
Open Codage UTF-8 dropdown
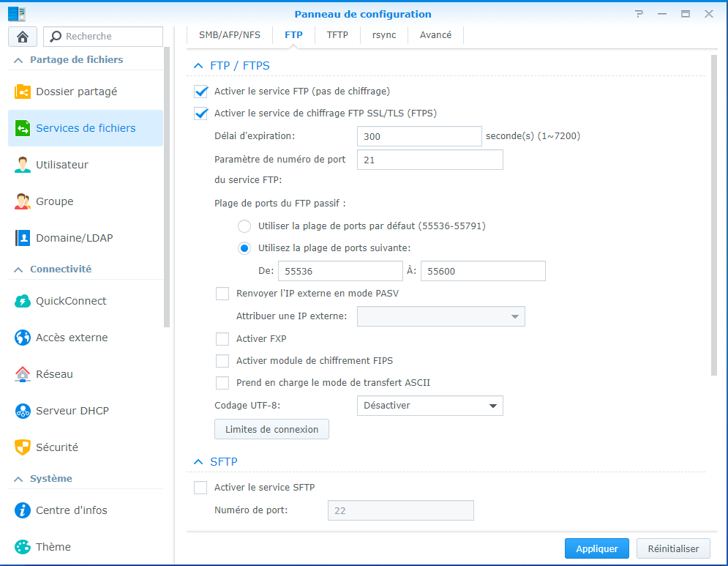430,406
